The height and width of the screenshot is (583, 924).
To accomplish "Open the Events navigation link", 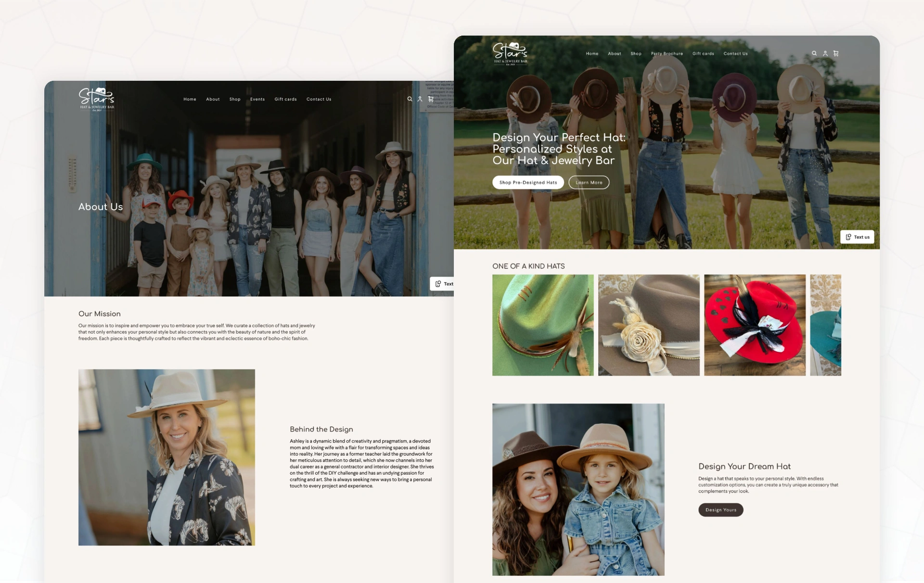I will pyautogui.click(x=257, y=99).
